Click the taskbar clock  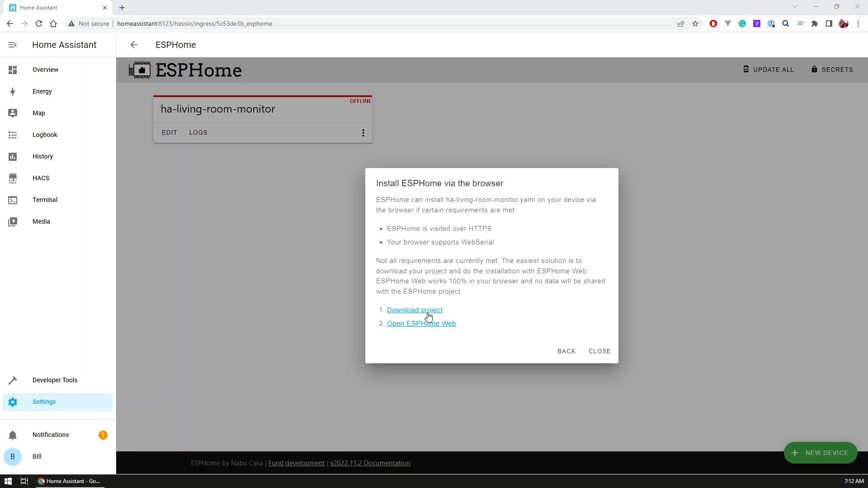click(854, 481)
